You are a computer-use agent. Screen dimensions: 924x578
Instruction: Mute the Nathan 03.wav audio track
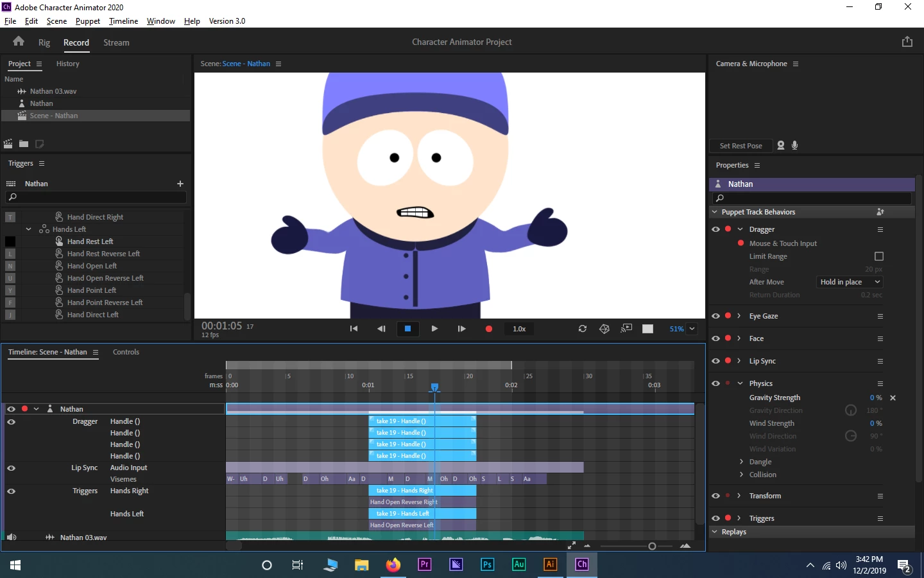(11, 537)
